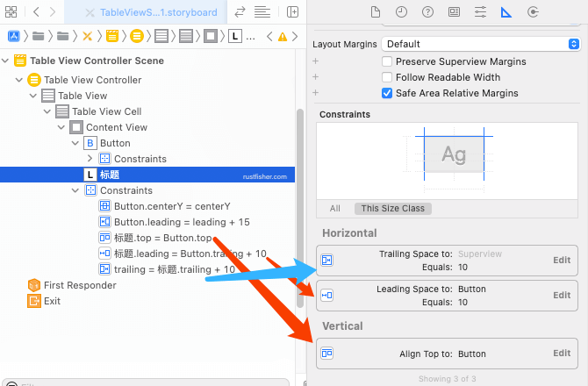Open the Quick Help inspector
This screenshot has width=588, height=386.
click(427, 12)
